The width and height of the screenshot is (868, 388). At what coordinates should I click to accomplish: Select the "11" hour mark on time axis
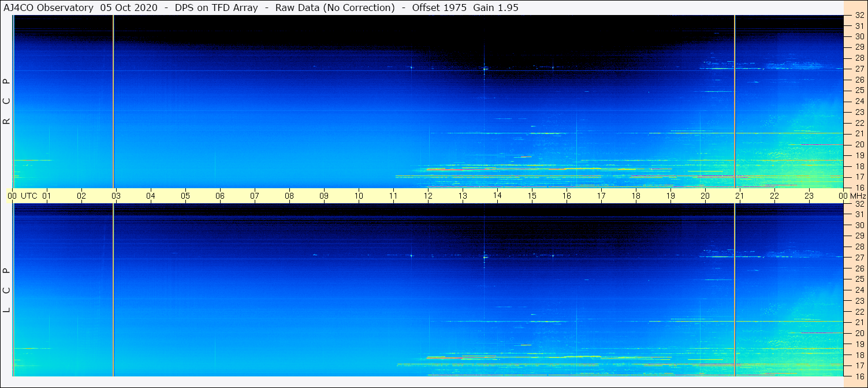pyautogui.click(x=393, y=196)
